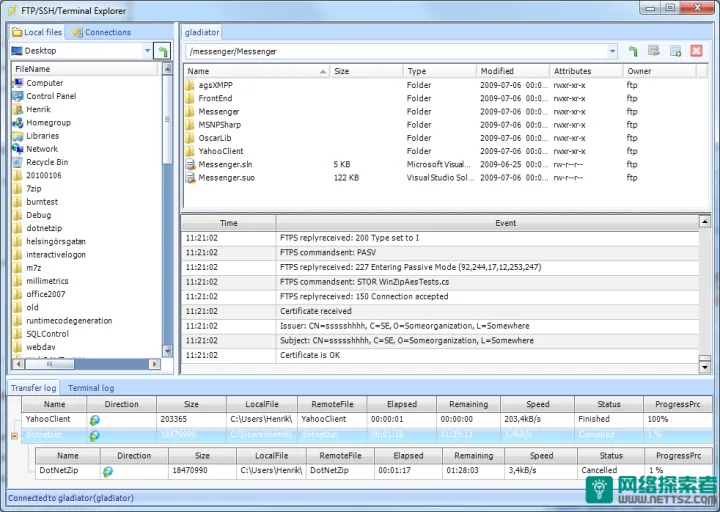
Task: Toggle sort arrow on remote Name column
Action: 323,71
